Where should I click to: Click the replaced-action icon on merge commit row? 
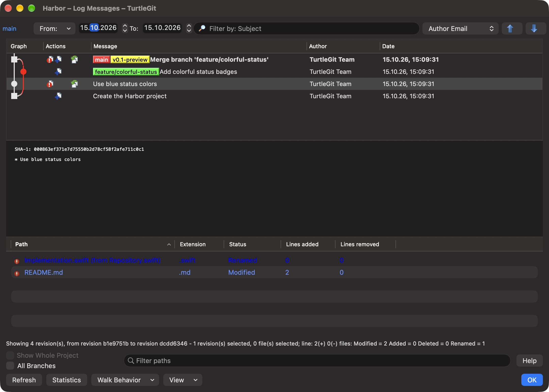click(x=74, y=60)
